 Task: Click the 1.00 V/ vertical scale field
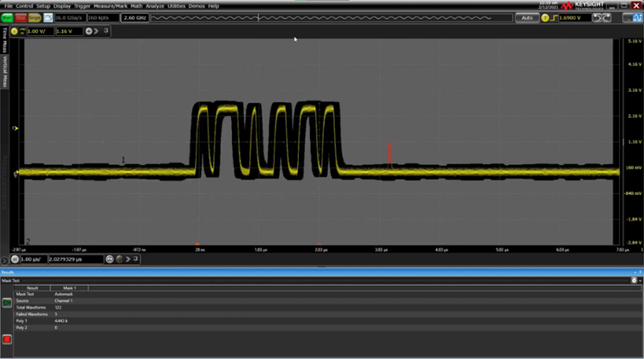coord(37,31)
